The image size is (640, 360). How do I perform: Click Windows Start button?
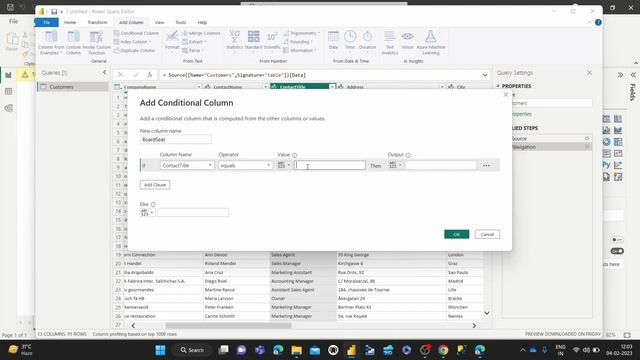point(160,350)
